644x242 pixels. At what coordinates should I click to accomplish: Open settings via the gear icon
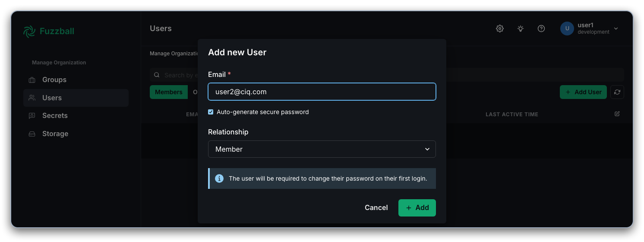click(500, 29)
